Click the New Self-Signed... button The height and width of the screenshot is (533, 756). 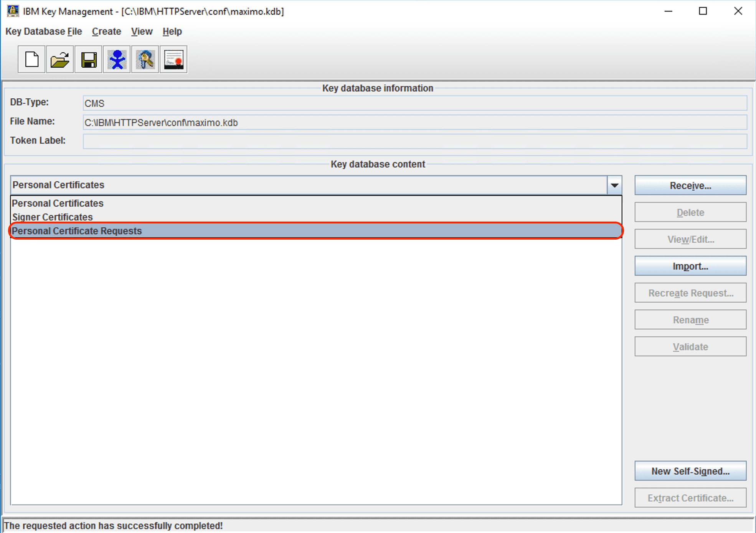pyautogui.click(x=690, y=471)
